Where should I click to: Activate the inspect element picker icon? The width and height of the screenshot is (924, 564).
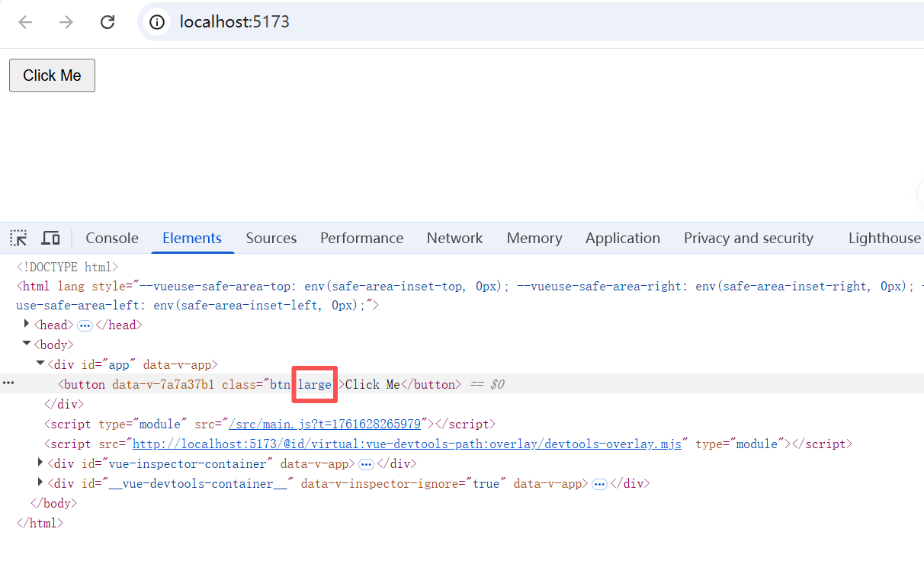[x=19, y=238]
